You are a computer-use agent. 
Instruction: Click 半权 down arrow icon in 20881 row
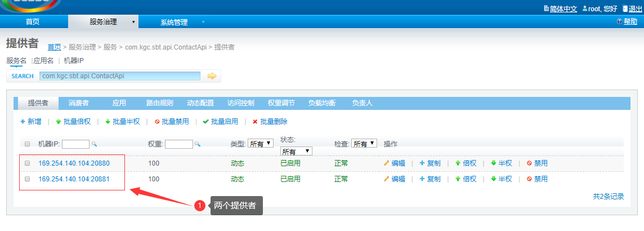(493, 179)
